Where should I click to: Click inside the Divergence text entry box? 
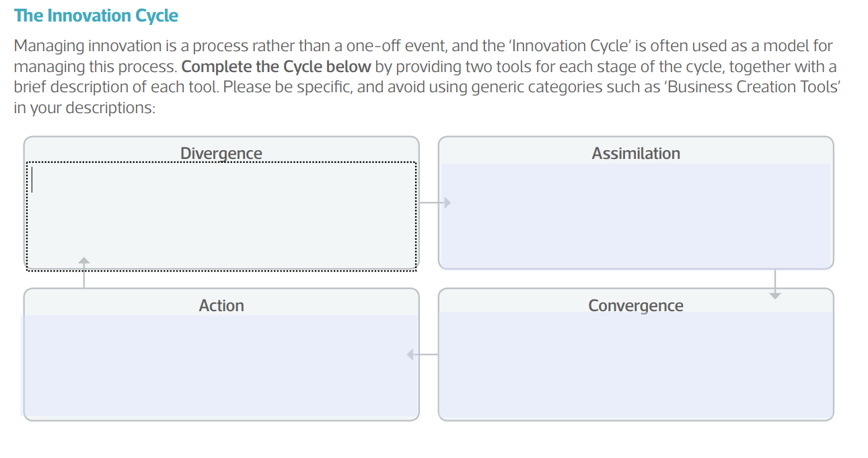click(x=221, y=216)
